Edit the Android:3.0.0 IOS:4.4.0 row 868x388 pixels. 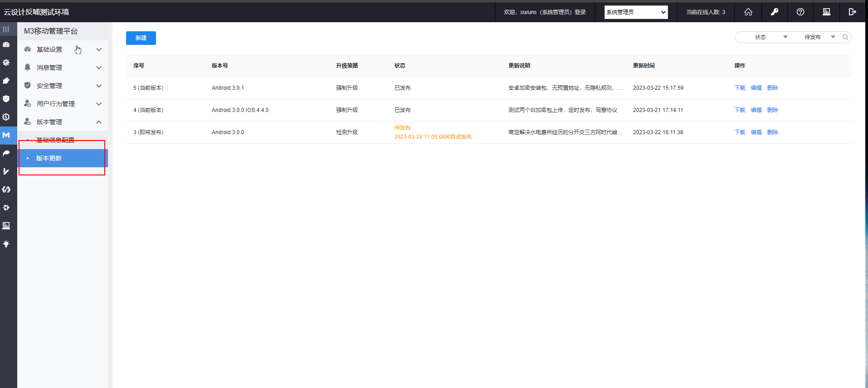756,110
